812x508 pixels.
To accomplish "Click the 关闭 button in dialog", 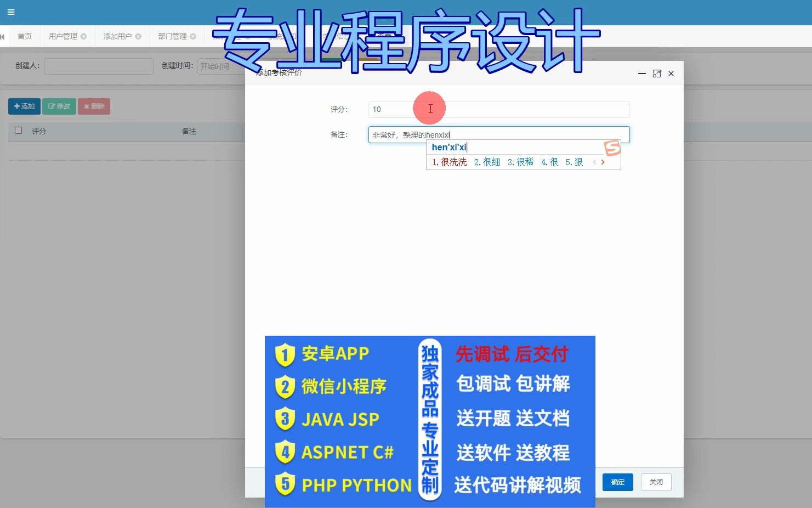I will [656, 482].
